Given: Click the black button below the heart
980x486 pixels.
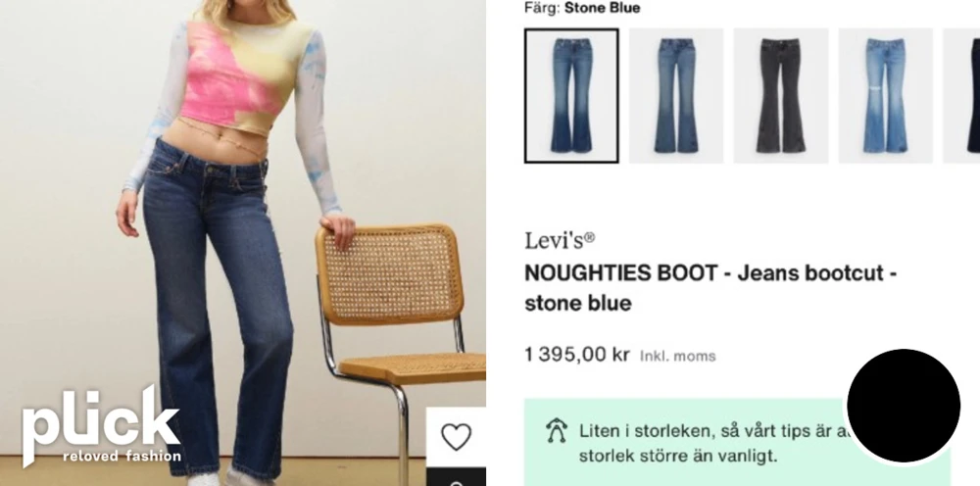Looking at the screenshot, I should [x=457, y=477].
